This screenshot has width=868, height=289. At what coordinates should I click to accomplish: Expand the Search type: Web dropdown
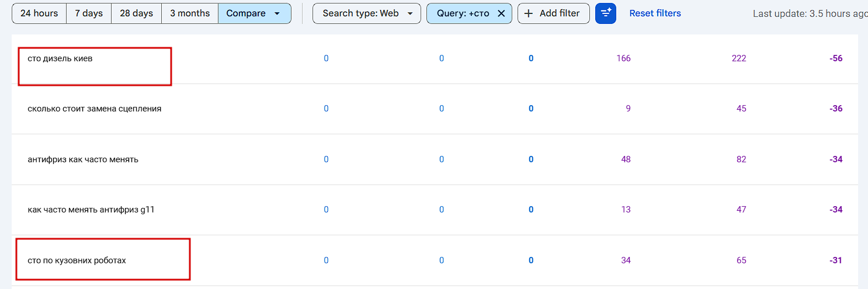(x=410, y=13)
